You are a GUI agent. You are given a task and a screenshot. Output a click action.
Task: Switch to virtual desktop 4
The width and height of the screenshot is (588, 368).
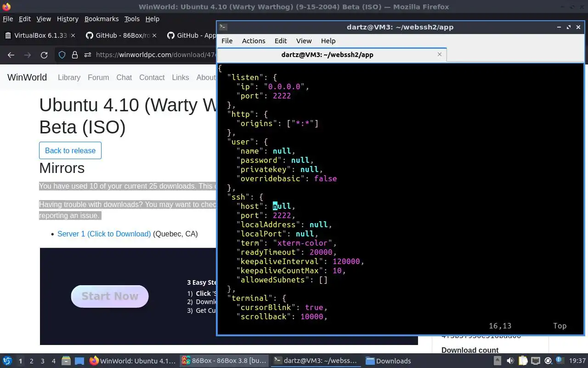54,361
